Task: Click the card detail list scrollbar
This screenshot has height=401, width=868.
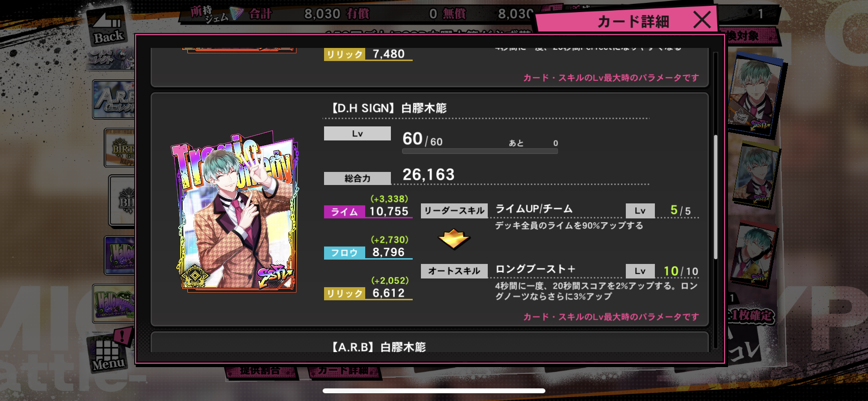Action: point(715,197)
